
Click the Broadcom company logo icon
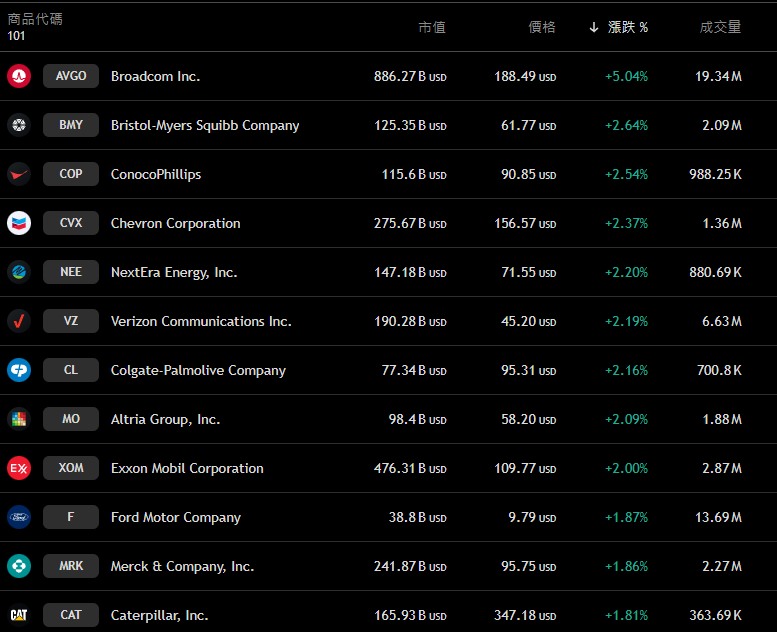pos(19,76)
